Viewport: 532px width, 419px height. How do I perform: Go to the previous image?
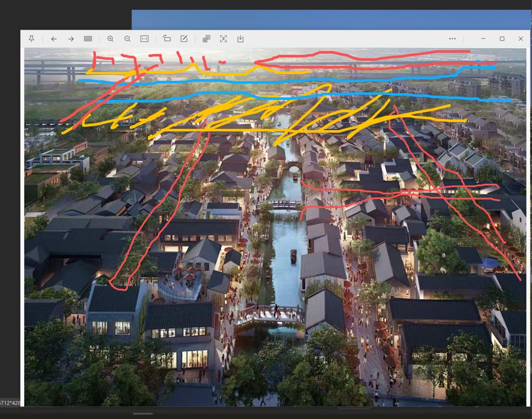(54, 39)
